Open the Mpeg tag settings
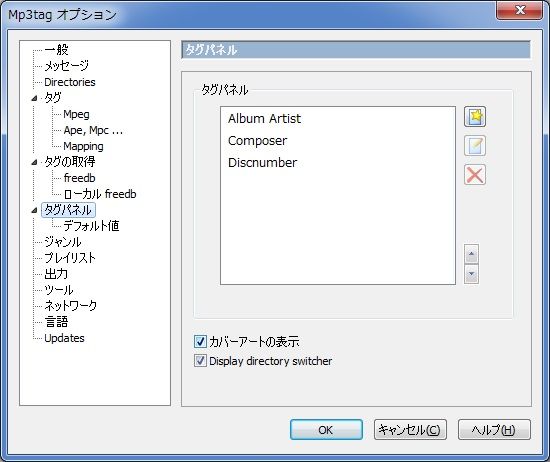The image size is (550, 462). point(76,114)
